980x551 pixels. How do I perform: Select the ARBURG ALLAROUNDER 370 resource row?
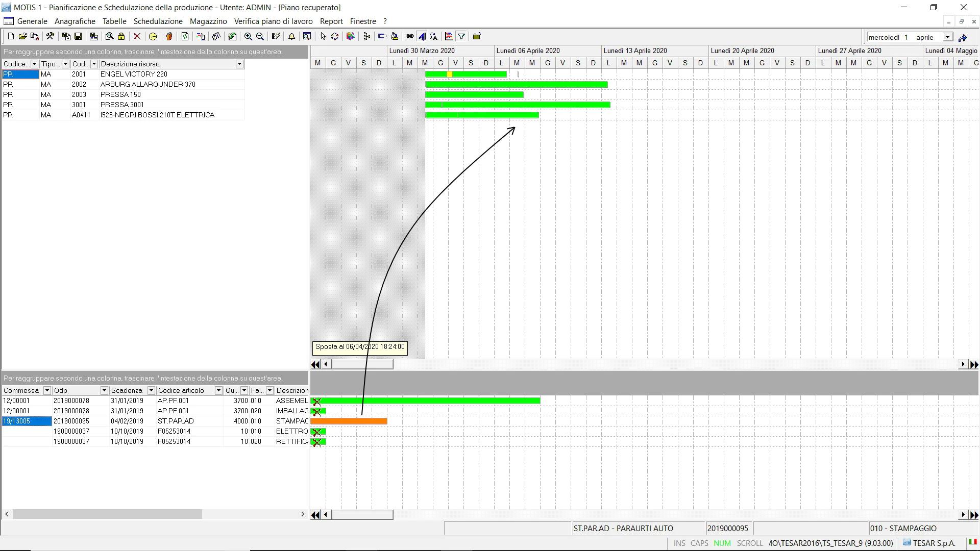pyautogui.click(x=148, y=84)
